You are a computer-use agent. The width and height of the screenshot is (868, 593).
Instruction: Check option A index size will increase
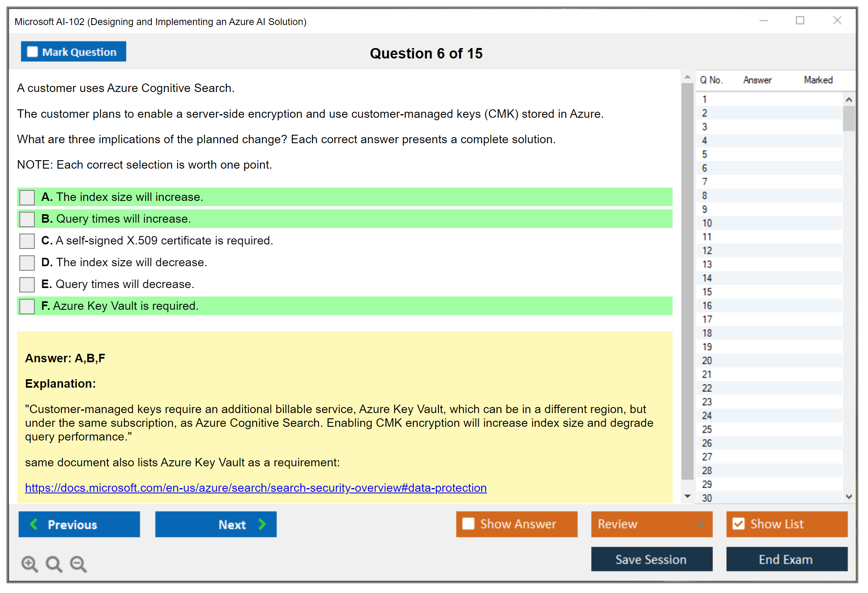point(27,197)
